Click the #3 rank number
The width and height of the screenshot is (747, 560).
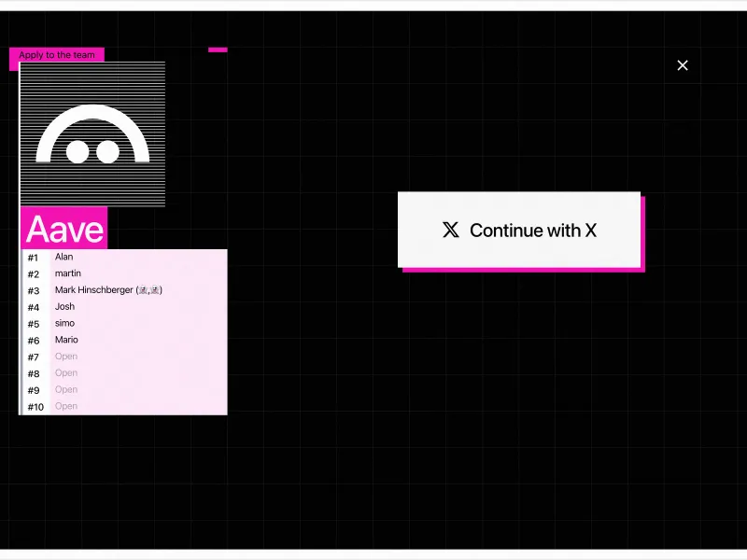pyautogui.click(x=34, y=291)
